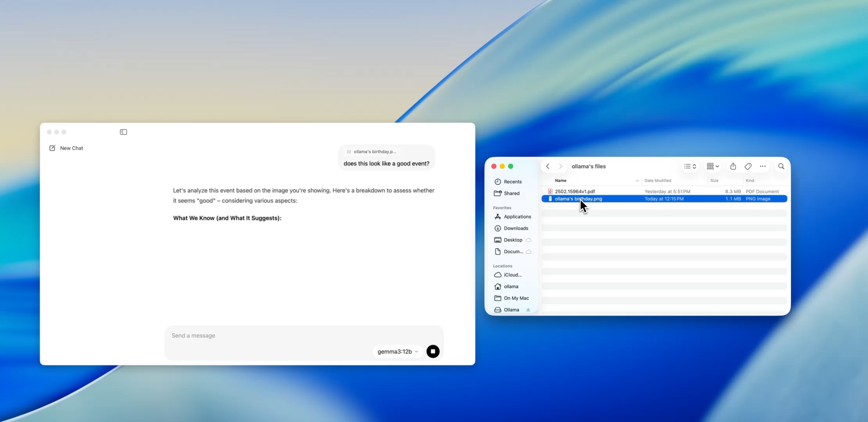Screen dimensions: 868x422
Task: Open Downloads in the Finder sidebar
Action: tap(516, 228)
